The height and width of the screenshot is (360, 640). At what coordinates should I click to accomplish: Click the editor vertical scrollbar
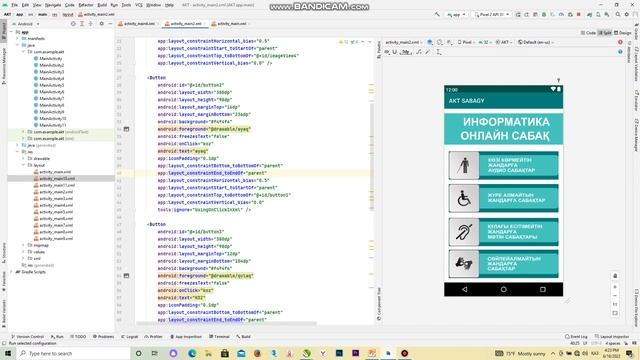click(x=372, y=157)
